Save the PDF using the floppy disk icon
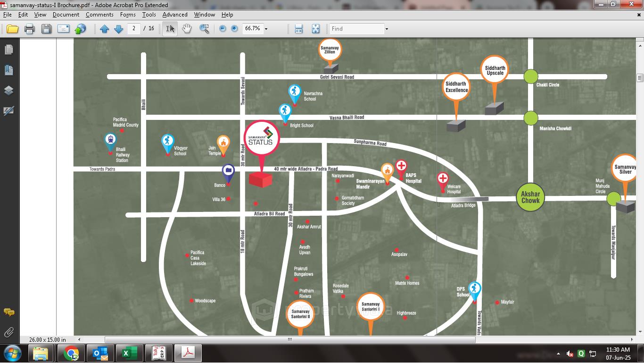644x363 pixels. click(x=46, y=29)
